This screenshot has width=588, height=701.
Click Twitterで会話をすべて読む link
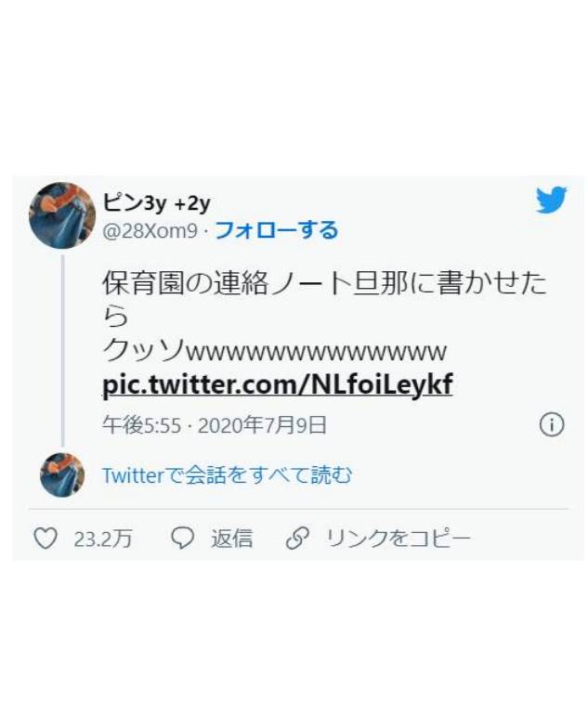228,475
